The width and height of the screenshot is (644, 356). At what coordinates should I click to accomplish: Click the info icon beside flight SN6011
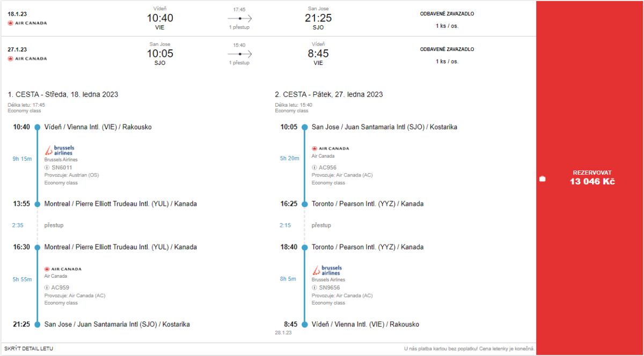[47, 167]
